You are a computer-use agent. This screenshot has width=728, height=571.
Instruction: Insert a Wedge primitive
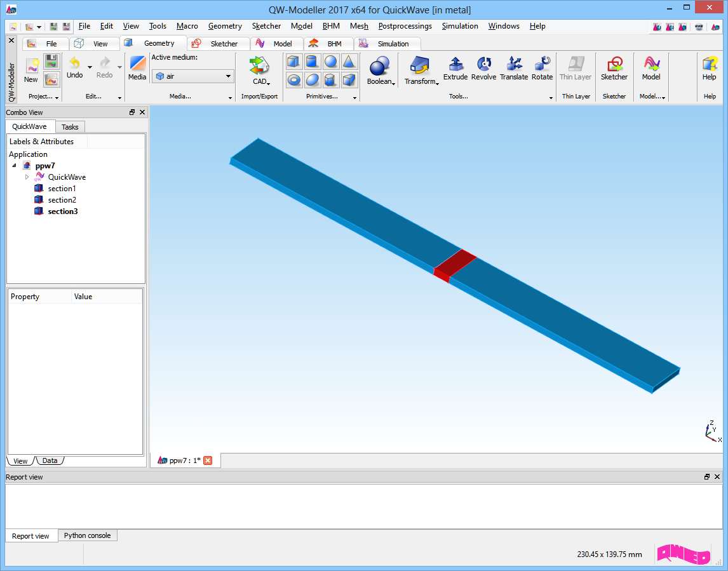[x=349, y=80]
